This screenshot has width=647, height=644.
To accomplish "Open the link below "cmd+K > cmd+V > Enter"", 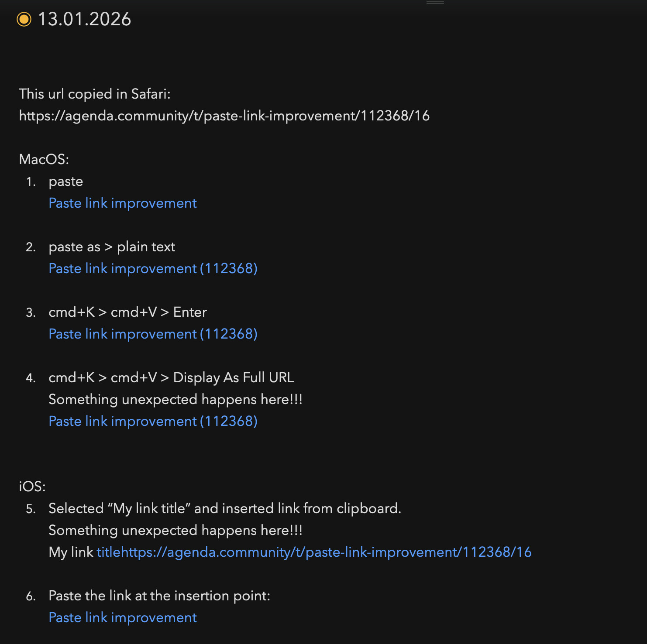I will click(153, 334).
